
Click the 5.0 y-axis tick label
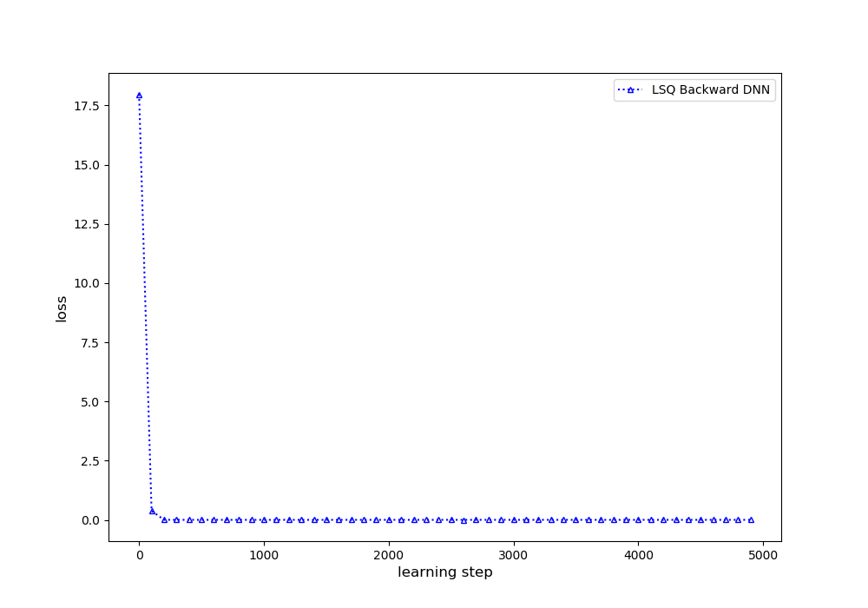point(90,402)
